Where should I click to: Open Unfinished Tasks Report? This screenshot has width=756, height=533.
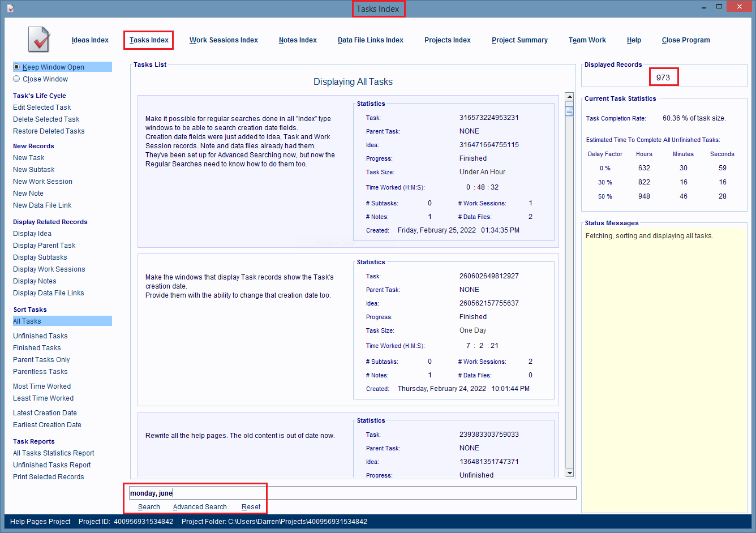[x=52, y=465]
